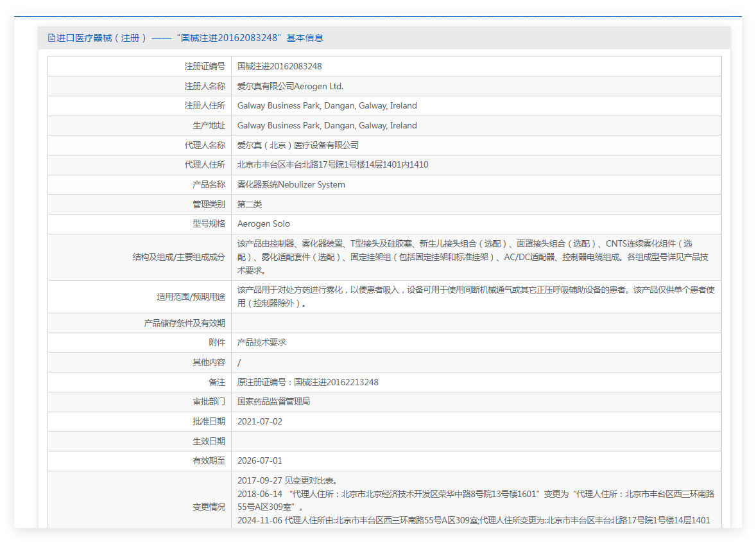
Task: Click the 管理类别 label cell
Action: click(x=139, y=204)
